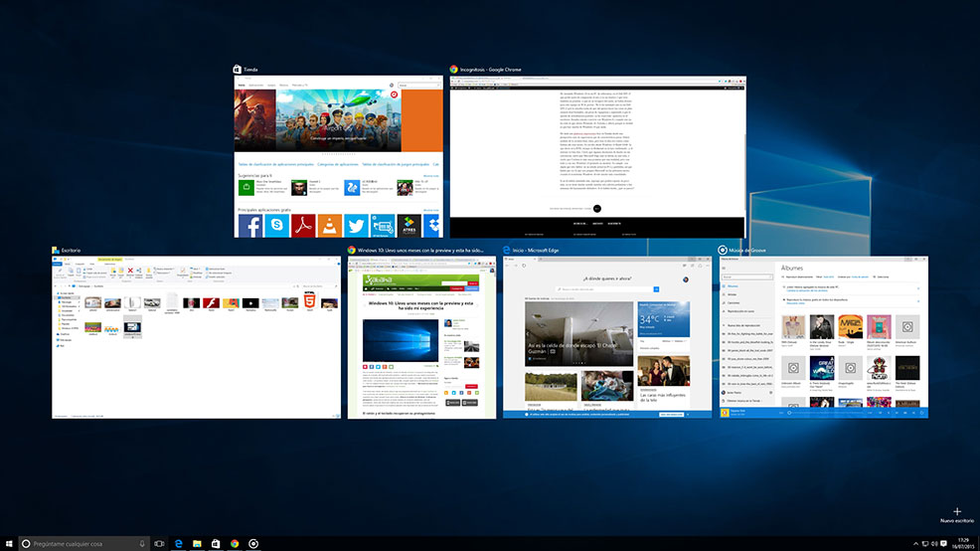The height and width of the screenshot is (551, 980).
Task: Click the Xataka article headline 'Windows 10: Llevo unos meses'
Action: (420, 305)
